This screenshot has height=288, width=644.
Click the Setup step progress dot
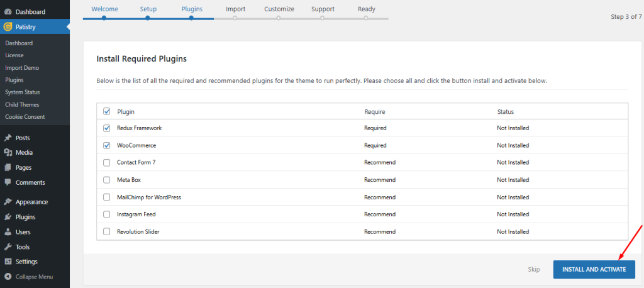point(147,18)
